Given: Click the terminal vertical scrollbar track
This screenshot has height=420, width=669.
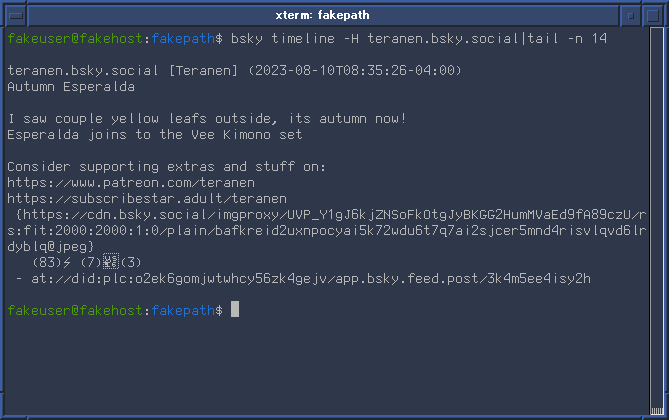Looking at the screenshot, I should (656, 216).
